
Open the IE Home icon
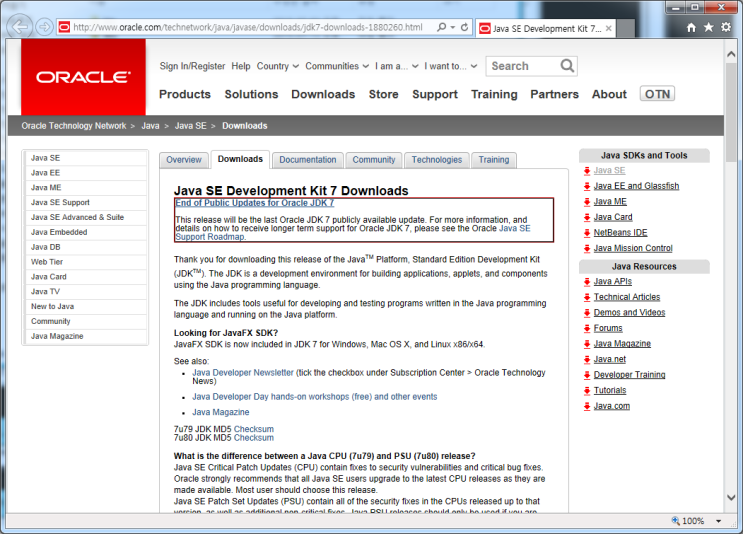[x=691, y=27]
